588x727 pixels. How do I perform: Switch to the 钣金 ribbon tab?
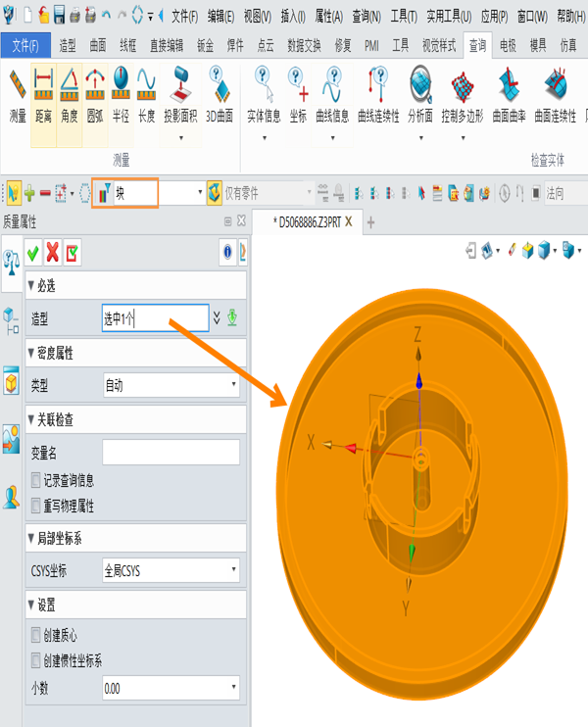point(205,45)
